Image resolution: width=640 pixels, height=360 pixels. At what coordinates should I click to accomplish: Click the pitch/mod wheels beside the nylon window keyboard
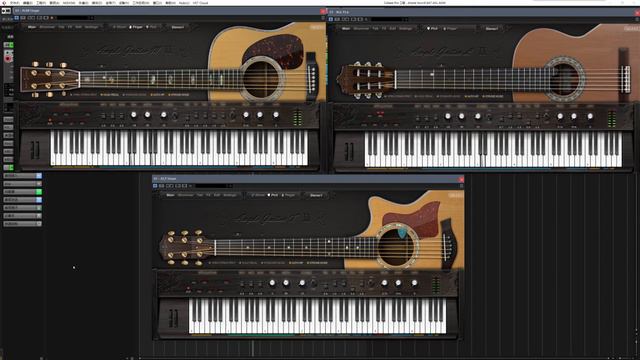(x=349, y=151)
